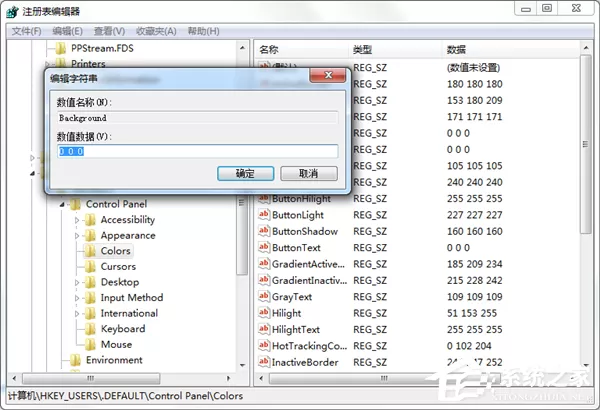Image resolution: width=600 pixels, height=410 pixels.
Task: Open the 文件(F) menu
Action: [26, 31]
